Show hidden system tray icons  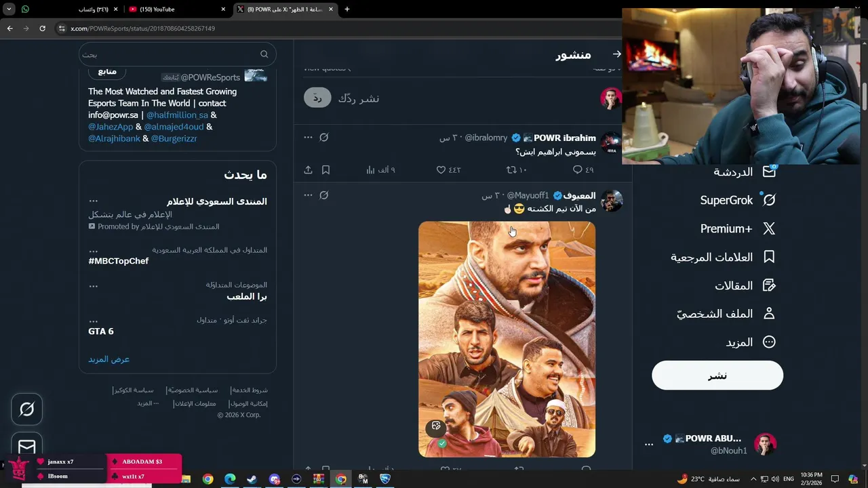pyautogui.click(x=753, y=479)
